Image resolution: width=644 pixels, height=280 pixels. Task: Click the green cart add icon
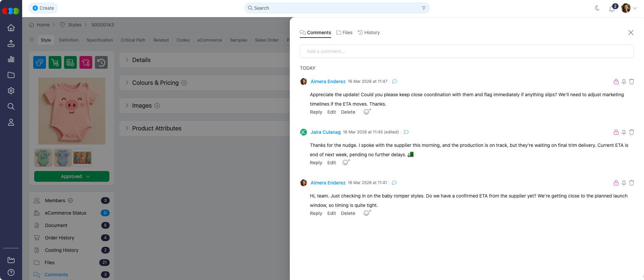(x=55, y=62)
